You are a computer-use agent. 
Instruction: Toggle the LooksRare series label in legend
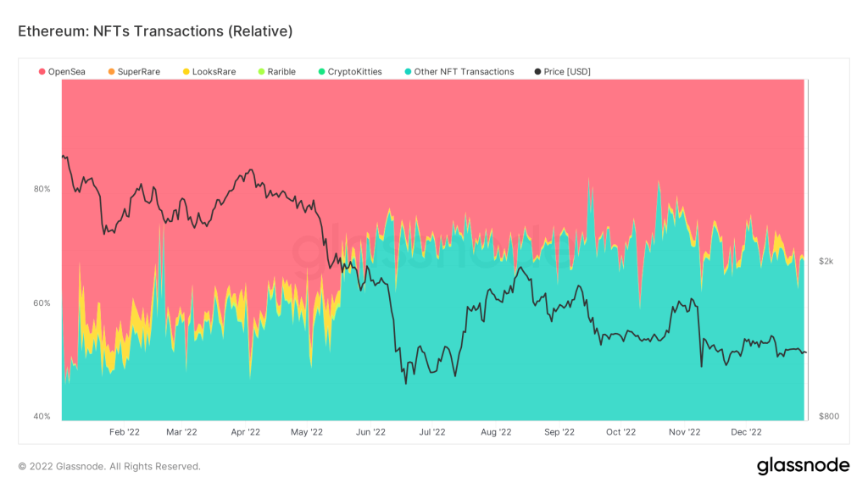214,72
